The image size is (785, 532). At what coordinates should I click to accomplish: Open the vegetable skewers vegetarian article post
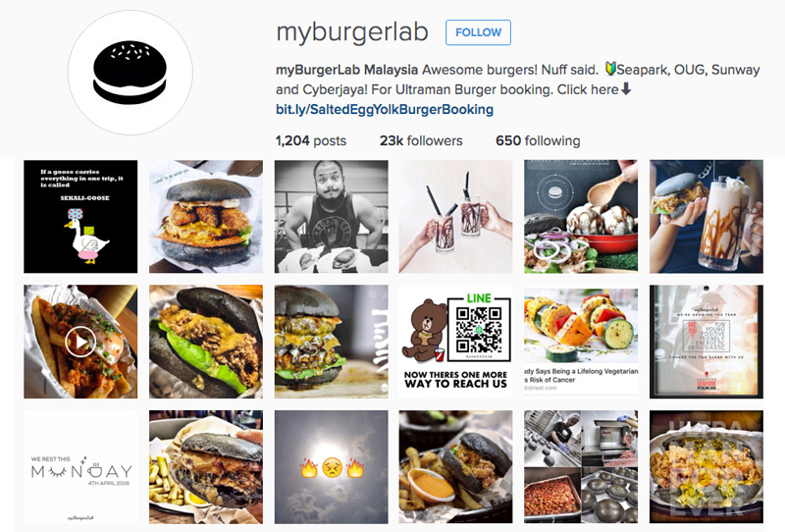pos(581,342)
